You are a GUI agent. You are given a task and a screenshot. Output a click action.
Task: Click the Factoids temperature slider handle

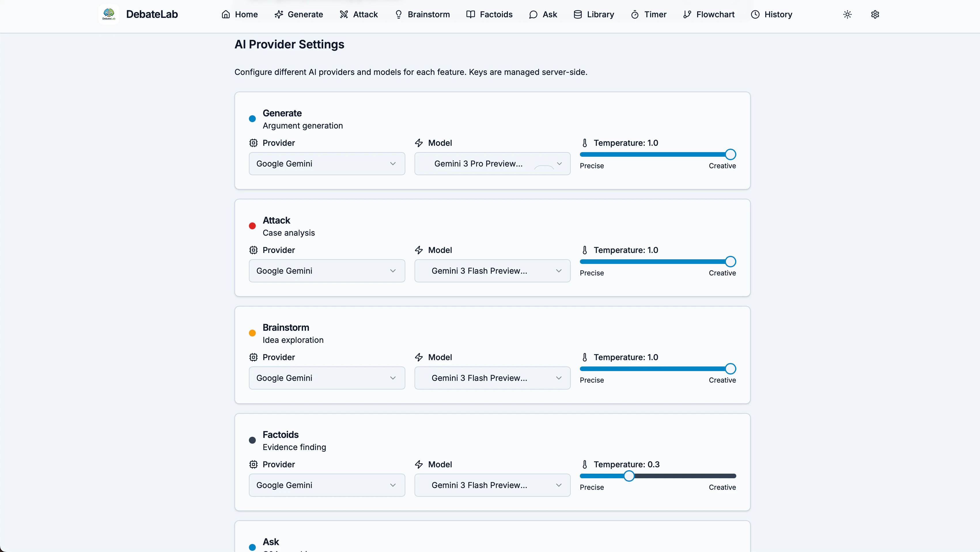click(629, 476)
